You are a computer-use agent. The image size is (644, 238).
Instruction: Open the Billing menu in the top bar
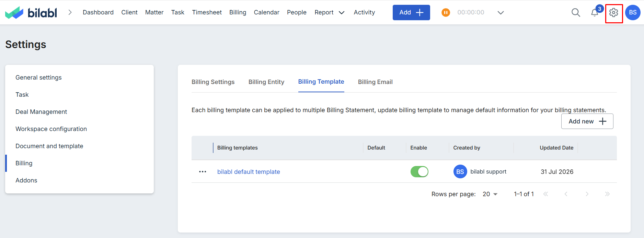[x=238, y=12]
